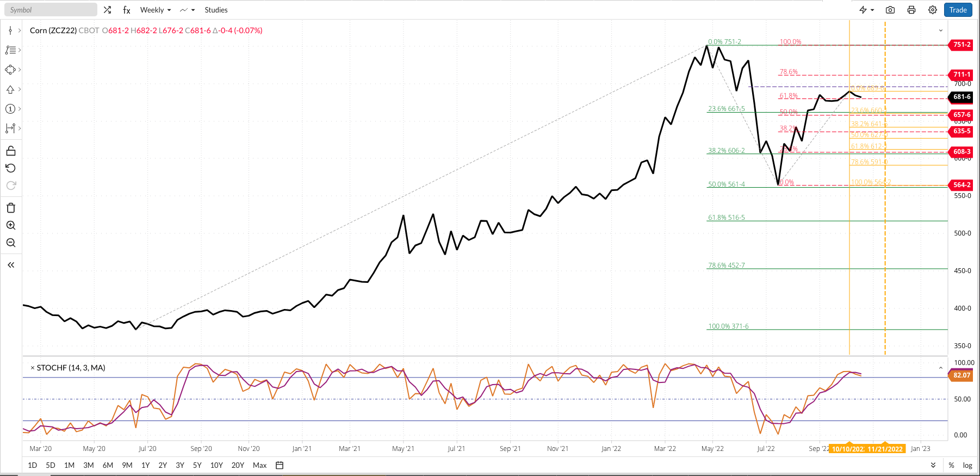Open the Studies menu
Screen dimensions: 980x476
[216, 10]
